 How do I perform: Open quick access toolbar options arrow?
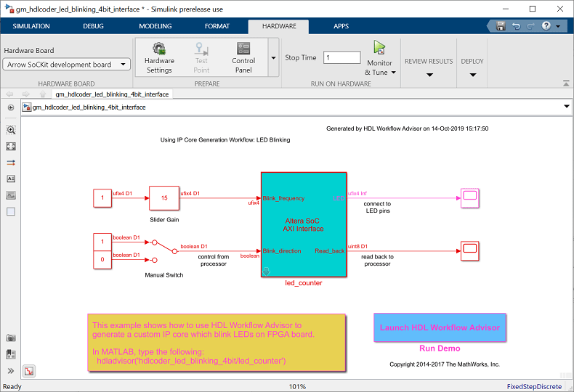(x=558, y=26)
